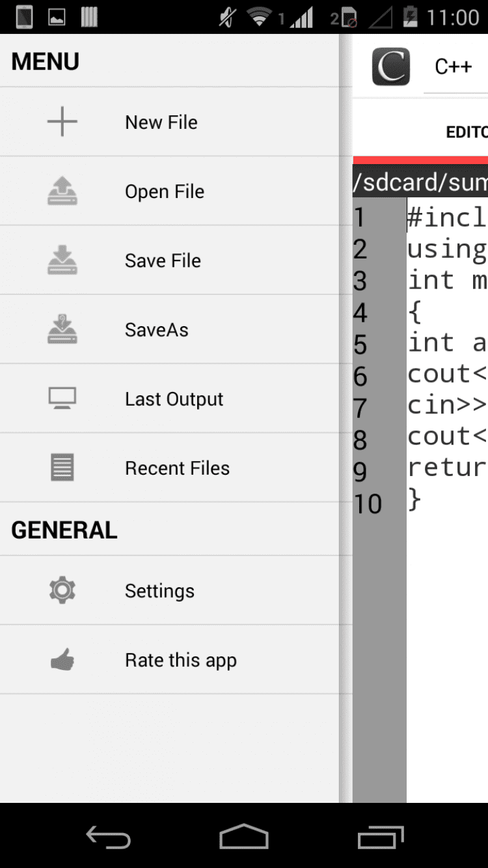Screen dimensions: 488x868
Task: Select New File menu entry
Action: pyautogui.click(x=161, y=122)
